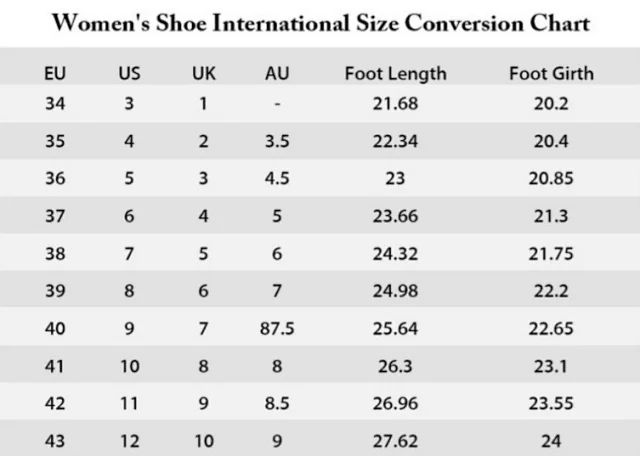Select the EU size 39 cell
This screenshot has height=456, width=640.
[56, 290]
